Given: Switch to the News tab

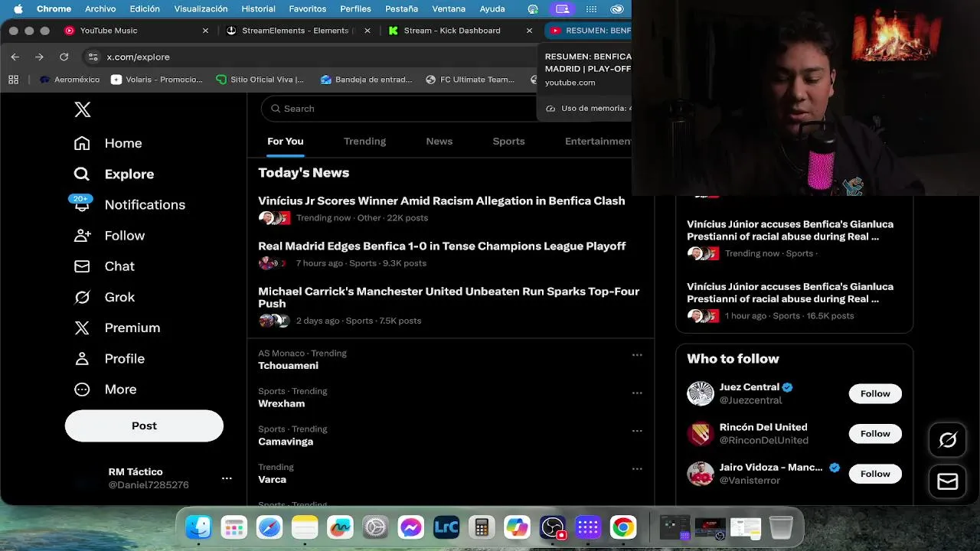Looking at the screenshot, I should coord(439,142).
